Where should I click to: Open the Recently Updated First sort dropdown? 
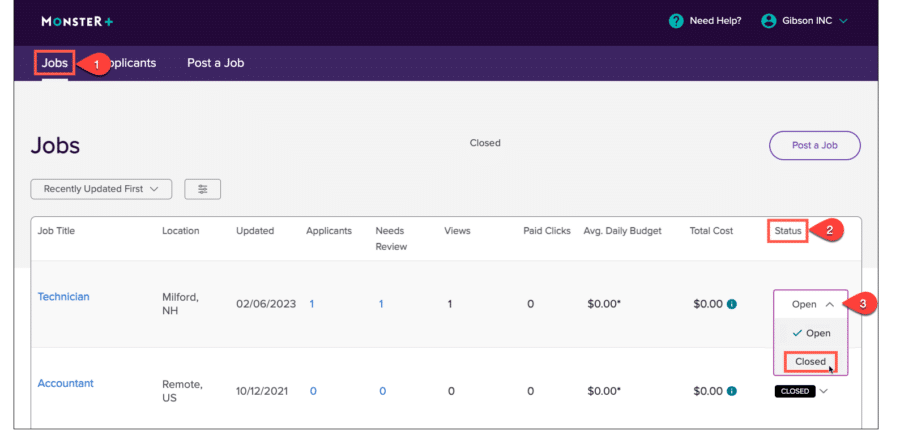[101, 189]
